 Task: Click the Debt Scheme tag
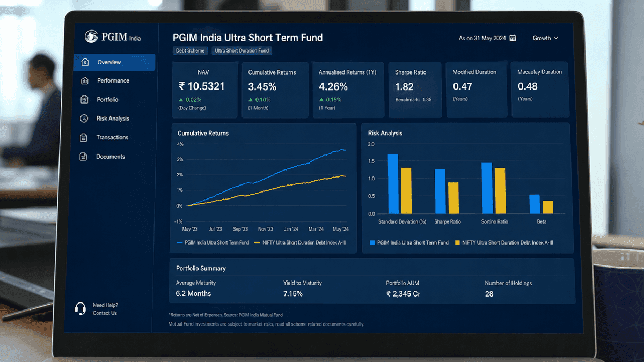pos(191,51)
